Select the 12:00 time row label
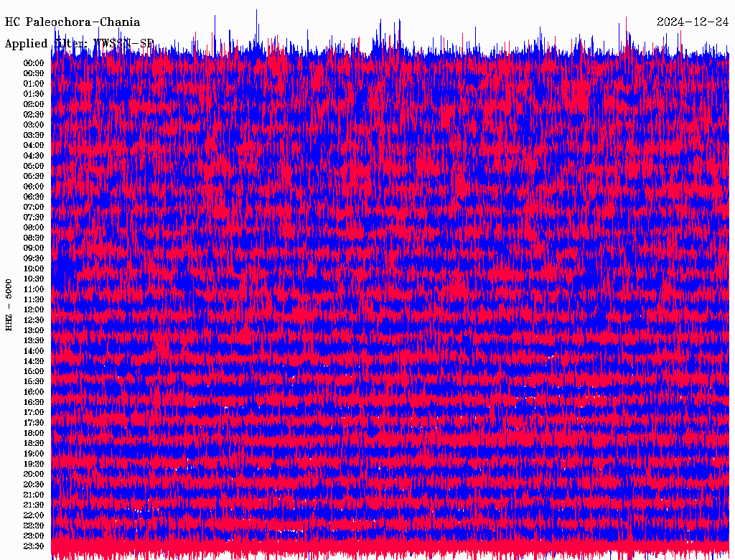 34,310
